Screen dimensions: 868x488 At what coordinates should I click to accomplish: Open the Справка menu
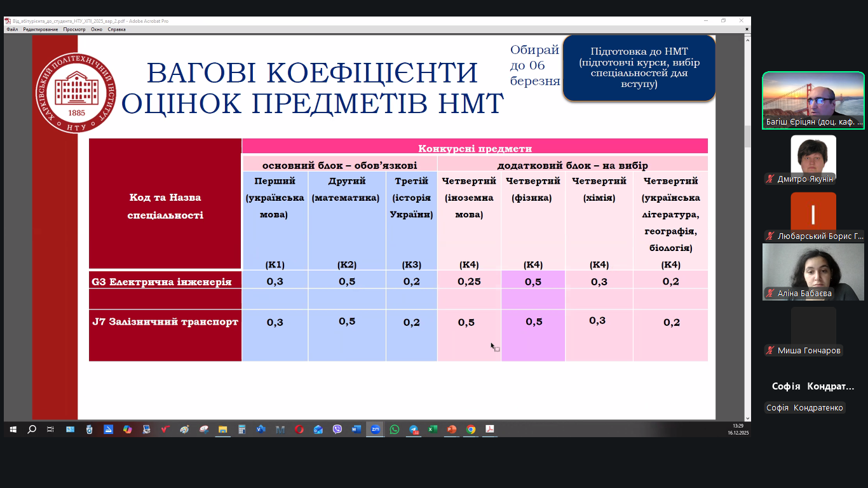click(117, 29)
